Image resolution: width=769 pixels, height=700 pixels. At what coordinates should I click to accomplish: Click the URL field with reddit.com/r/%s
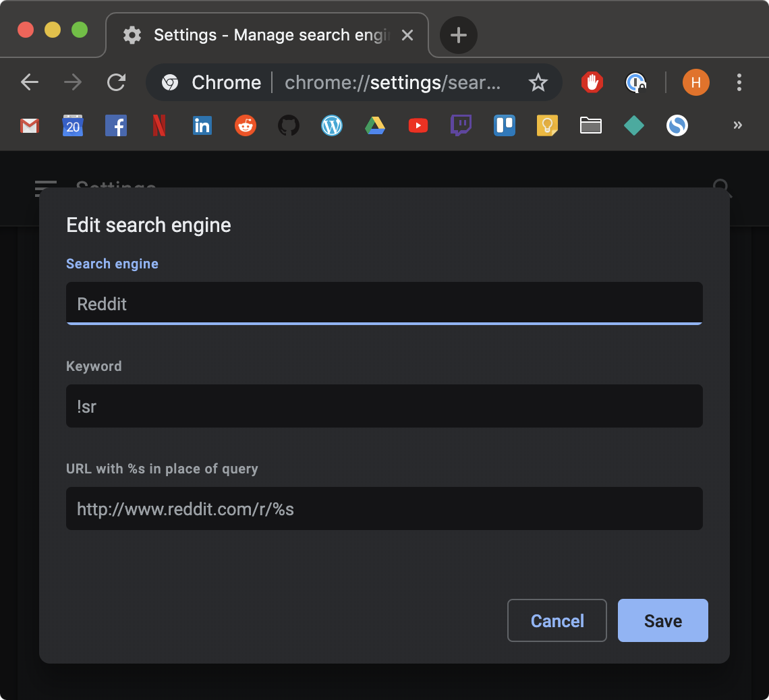coord(384,508)
